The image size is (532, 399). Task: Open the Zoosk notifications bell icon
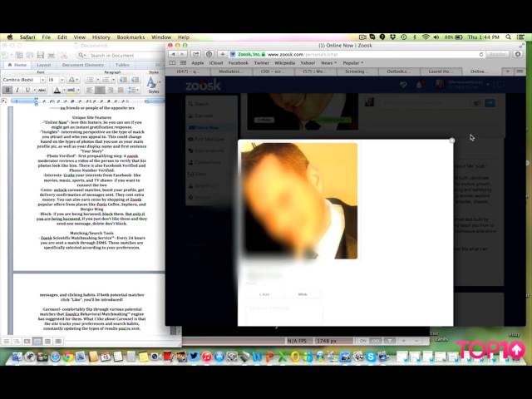(x=420, y=85)
